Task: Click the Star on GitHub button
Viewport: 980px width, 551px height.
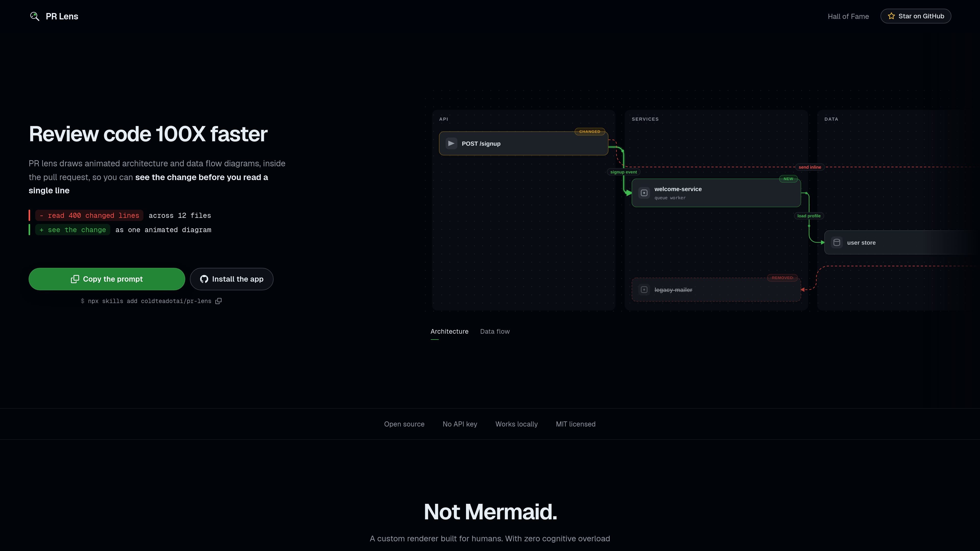Action: (x=916, y=16)
